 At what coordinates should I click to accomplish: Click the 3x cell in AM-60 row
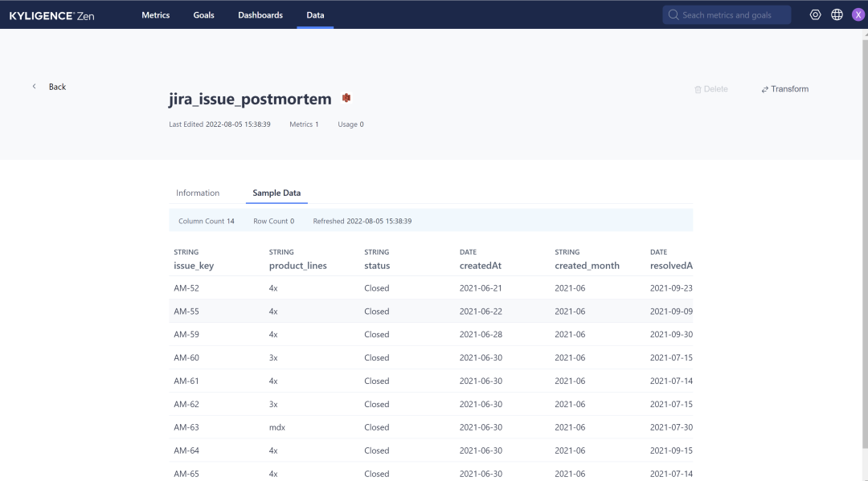coord(273,357)
